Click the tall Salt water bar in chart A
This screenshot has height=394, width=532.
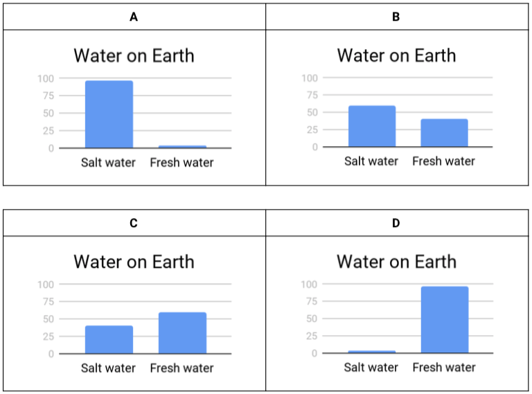109,114
